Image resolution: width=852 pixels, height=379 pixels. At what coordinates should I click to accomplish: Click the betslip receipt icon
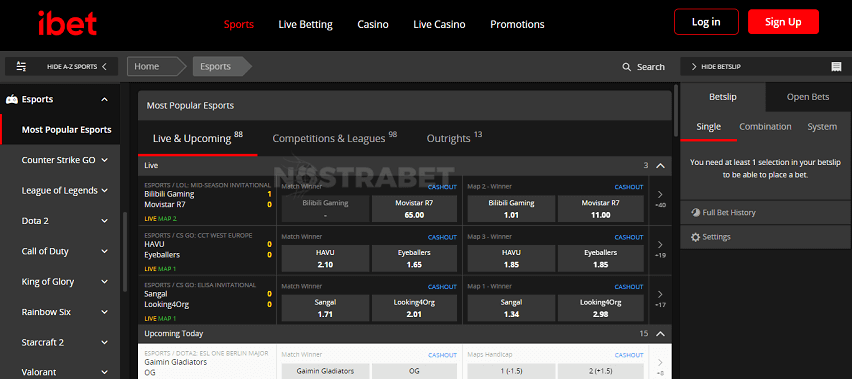tap(836, 67)
